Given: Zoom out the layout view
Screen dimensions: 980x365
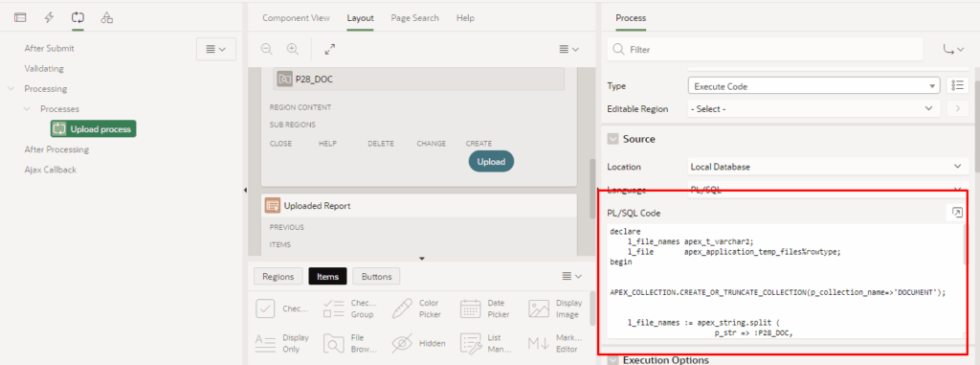Looking at the screenshot, I should [267, 49].
